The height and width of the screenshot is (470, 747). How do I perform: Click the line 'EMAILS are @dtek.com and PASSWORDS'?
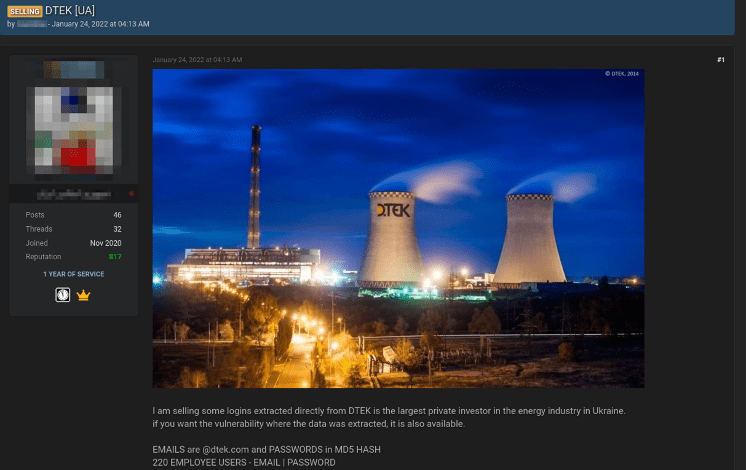click(x=266, y=450)
